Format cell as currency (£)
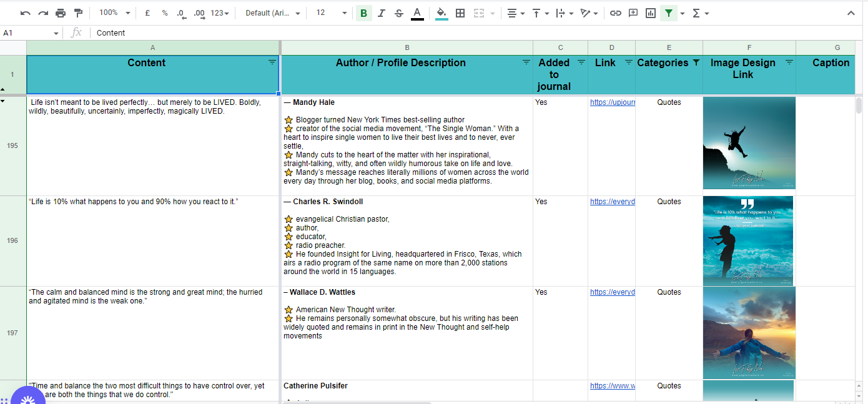This screenshot has height=404, width=868. point(147,13)
